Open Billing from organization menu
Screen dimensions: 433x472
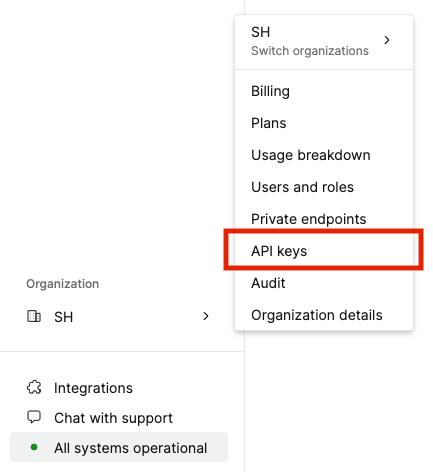click(x=270, y=91)
